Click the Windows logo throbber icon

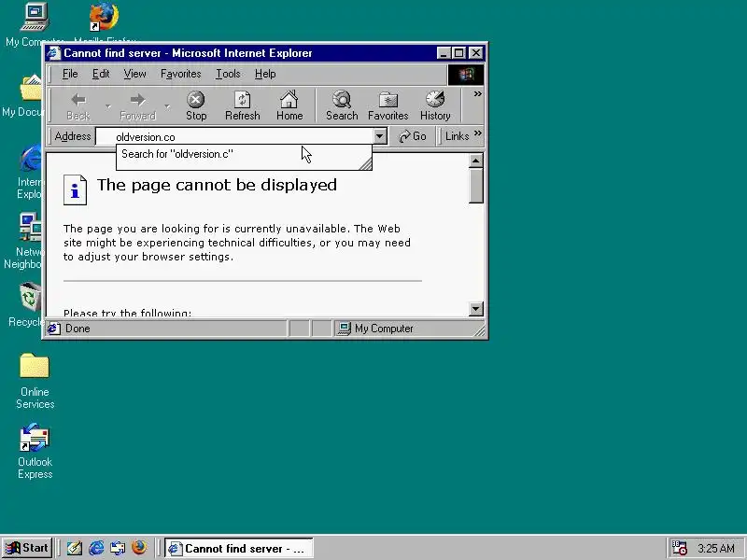pyautogui.click(x=465, y=75)
